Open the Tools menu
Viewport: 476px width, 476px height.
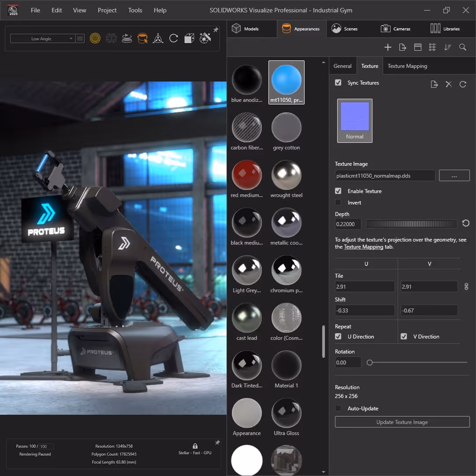tap(135, 10)
